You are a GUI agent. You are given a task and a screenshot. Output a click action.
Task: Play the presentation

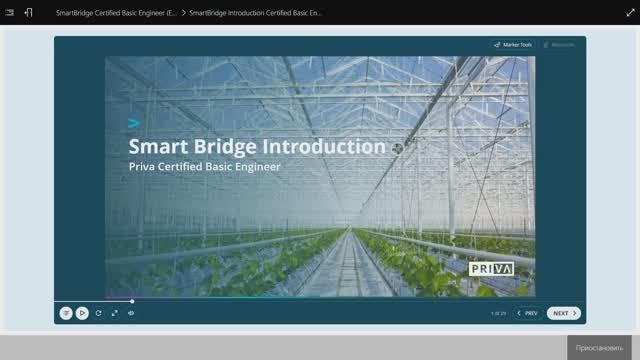[82, 313]
